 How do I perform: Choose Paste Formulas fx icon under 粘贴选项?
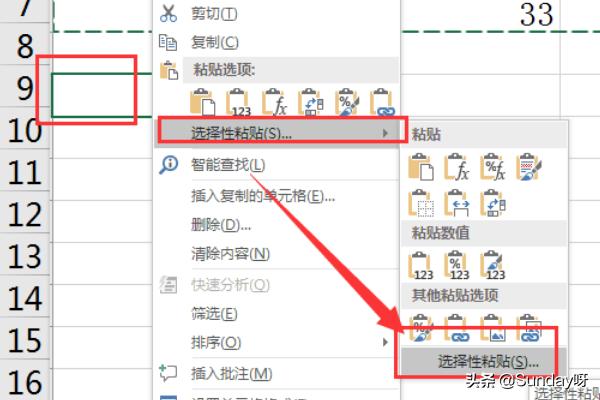click(x=274, y=102)
